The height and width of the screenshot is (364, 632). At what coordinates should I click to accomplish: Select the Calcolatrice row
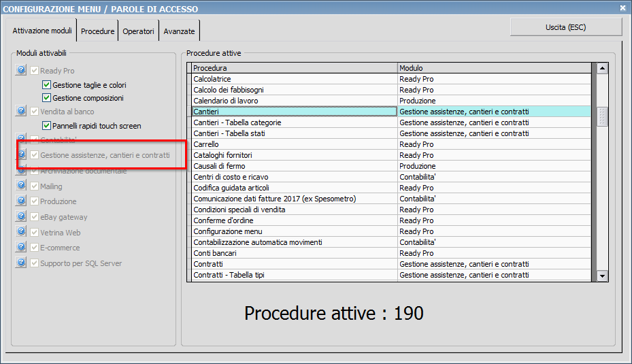[x=391, y=79]
